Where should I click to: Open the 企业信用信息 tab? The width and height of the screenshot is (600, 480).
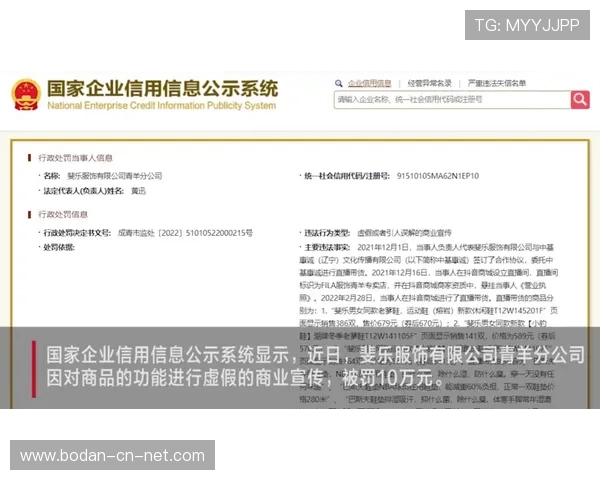(x=370, y=83)
